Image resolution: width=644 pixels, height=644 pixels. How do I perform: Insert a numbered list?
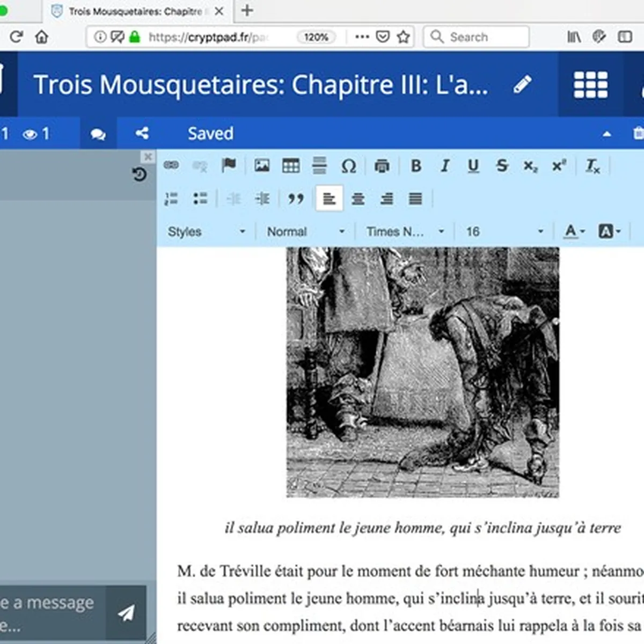171,199
